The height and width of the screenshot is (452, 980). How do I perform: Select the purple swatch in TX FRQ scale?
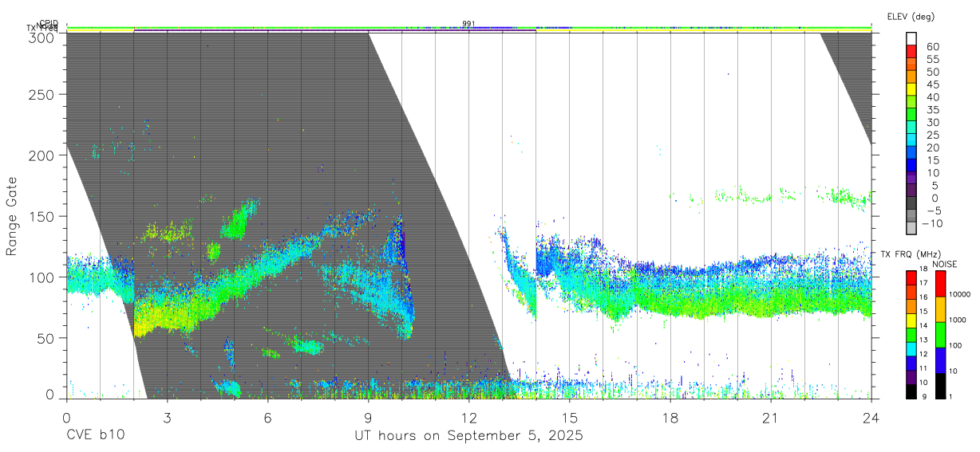point(911,377)
